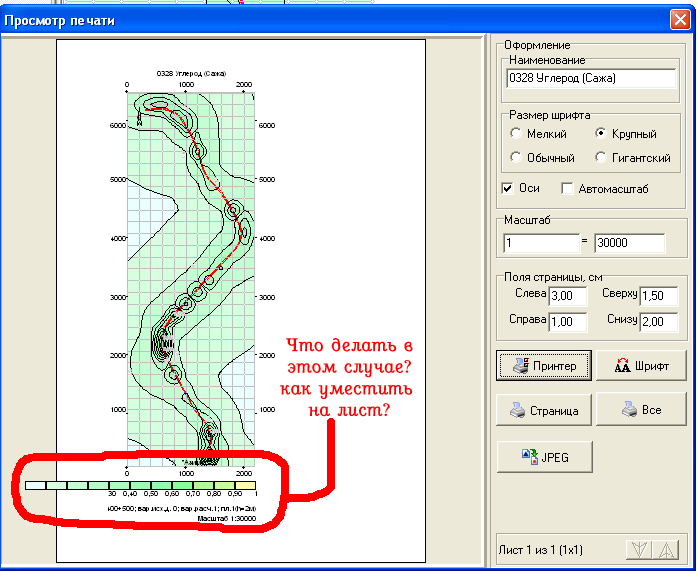Print current page with Страница button
Image resolution: width=697 pixels, height=571 pixels.
[544, 410]
